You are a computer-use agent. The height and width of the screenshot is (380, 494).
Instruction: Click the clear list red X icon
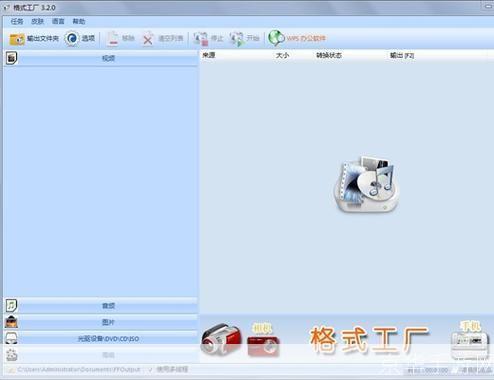tap(148, 39)
